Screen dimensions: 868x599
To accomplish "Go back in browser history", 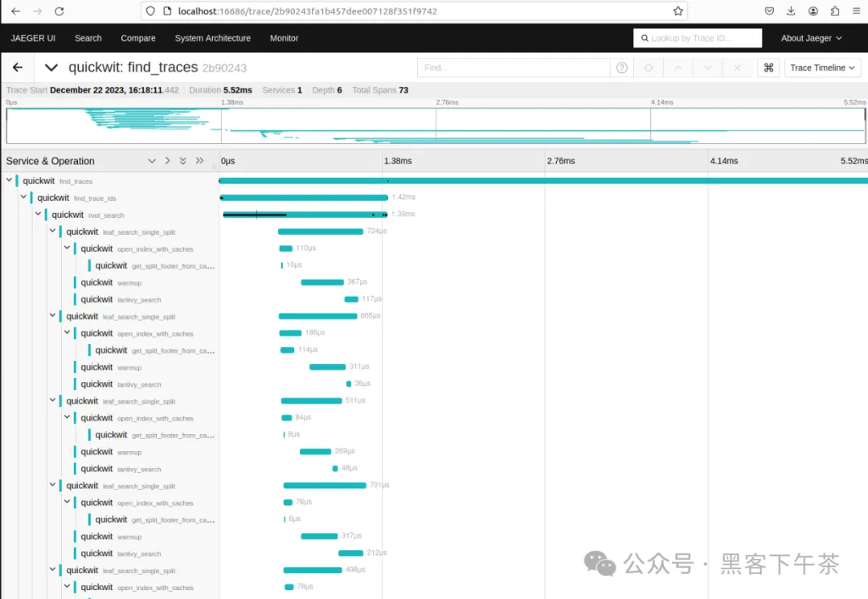I will [x=15, y=11].
